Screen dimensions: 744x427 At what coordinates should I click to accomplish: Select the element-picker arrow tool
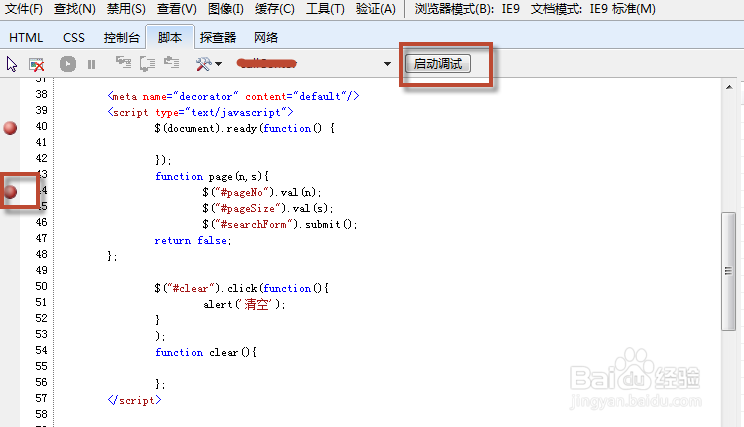point(12,64)
